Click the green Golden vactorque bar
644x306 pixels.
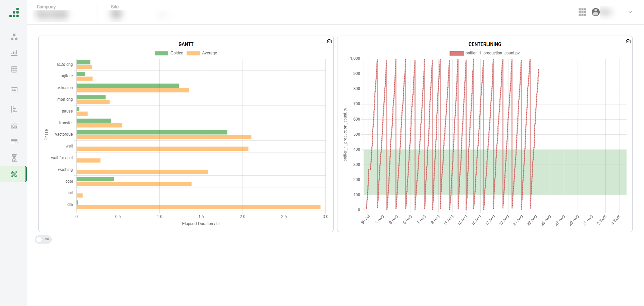pos(152,132)
